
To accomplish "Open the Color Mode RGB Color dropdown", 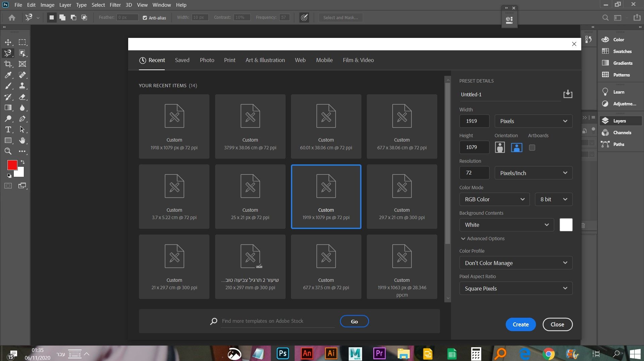I will click(494, 199).
